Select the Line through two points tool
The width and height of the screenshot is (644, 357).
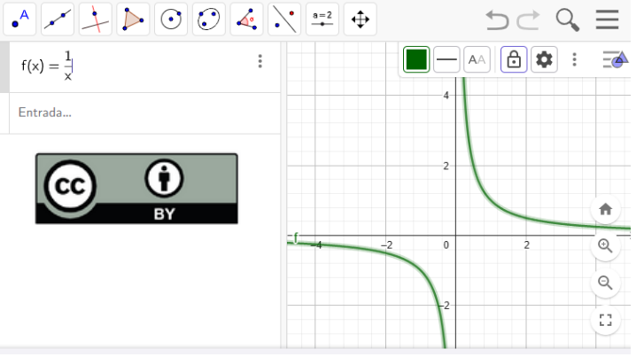[58, 19]
